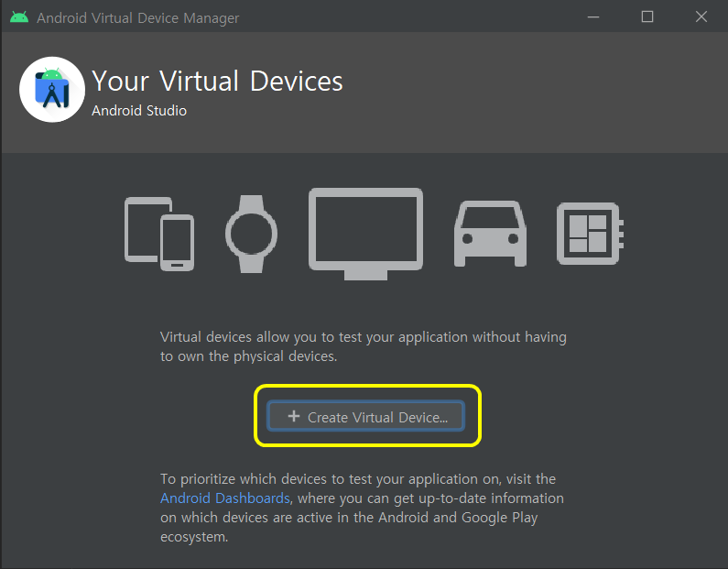Click the Android Studio logo icon
The height and width of the screenshot is (569, 728).
[x=52, y=90]
